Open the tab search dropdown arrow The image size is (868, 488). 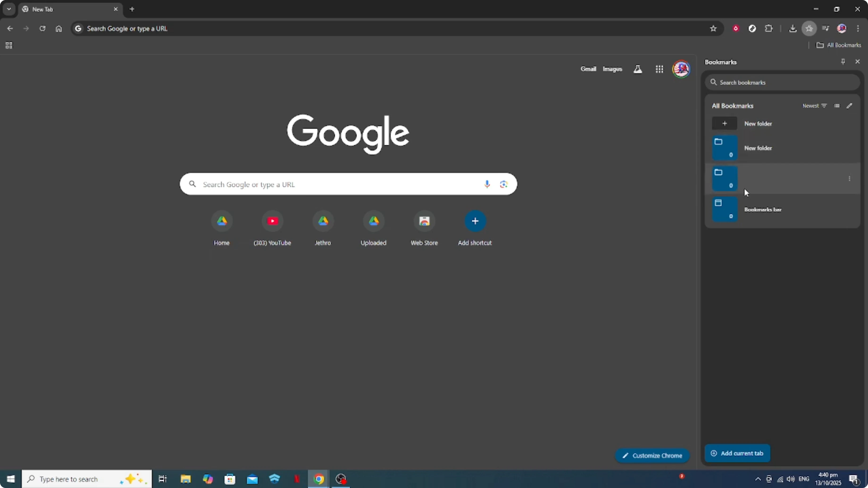pyautogui.click(x=9, y=9)
